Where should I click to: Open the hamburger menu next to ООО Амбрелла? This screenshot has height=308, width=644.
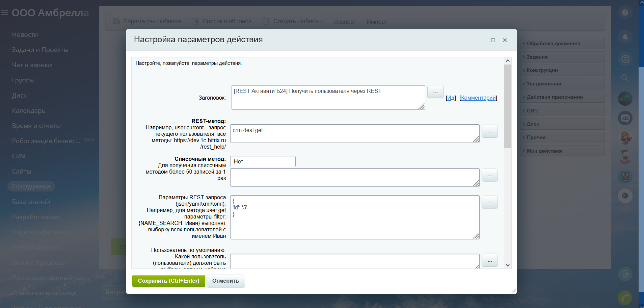pyautogui.click(x=5, y=13)
